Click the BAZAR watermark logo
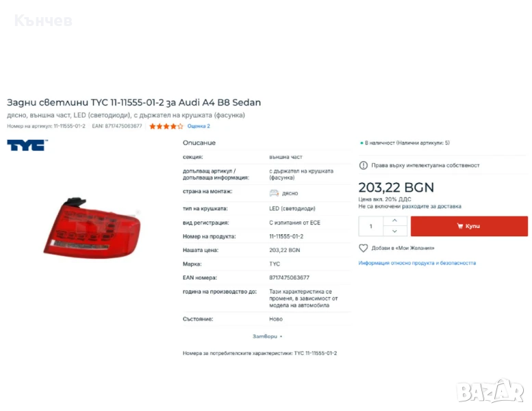 [490, 391]
